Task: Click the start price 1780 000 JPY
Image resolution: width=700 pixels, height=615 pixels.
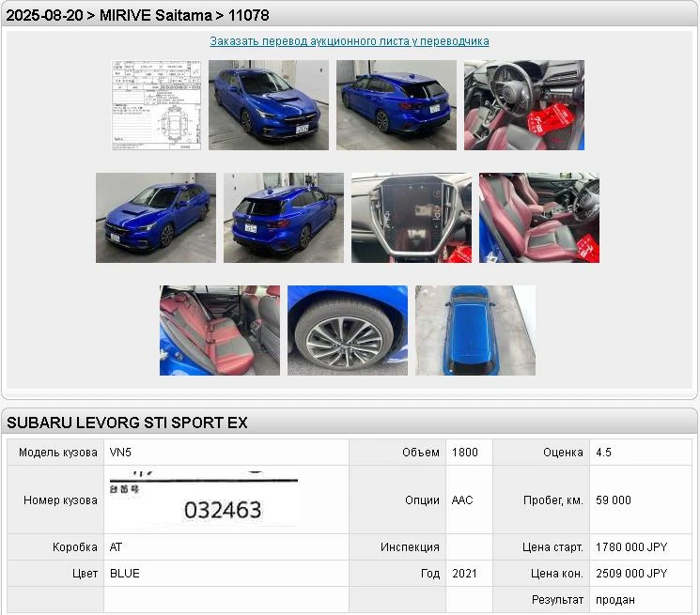Action: pos(630,546)
